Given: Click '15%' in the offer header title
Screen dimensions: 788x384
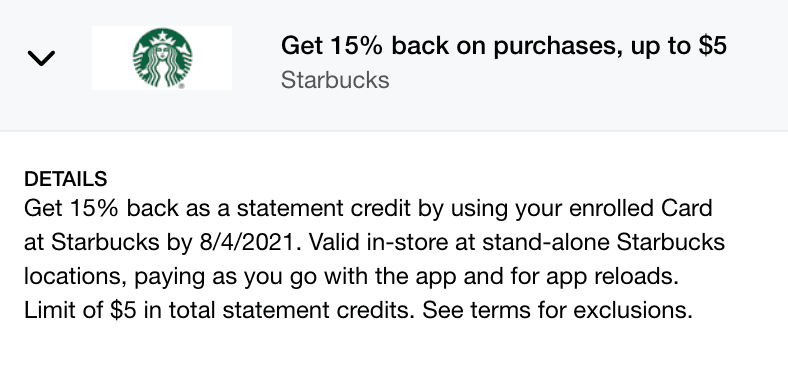Looking at the screenshot, I should click(x=357, y=46).
